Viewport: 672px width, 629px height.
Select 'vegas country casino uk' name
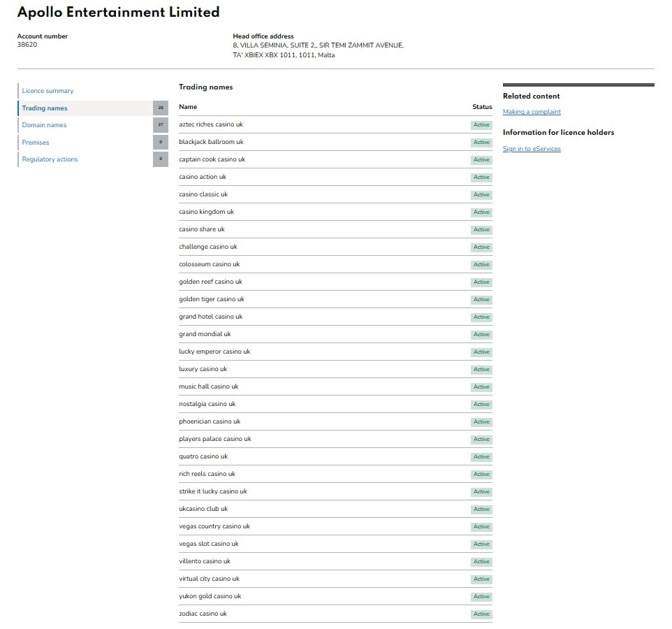pyautogui.click(x=214, y=526)
